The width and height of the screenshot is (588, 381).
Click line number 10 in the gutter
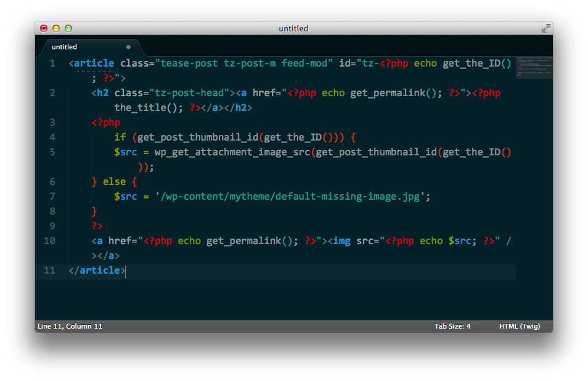pyautogui.click(x=50, y=241)
